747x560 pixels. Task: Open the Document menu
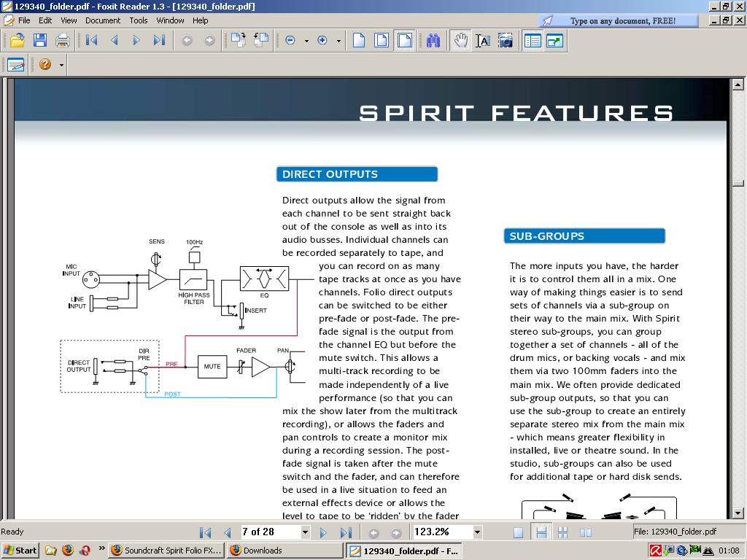pos(103,20)
